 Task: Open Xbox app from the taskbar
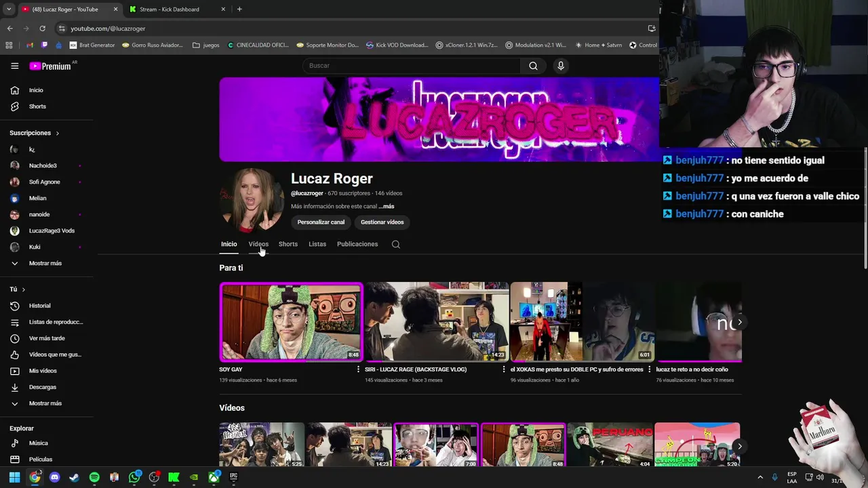coord(214,477)
